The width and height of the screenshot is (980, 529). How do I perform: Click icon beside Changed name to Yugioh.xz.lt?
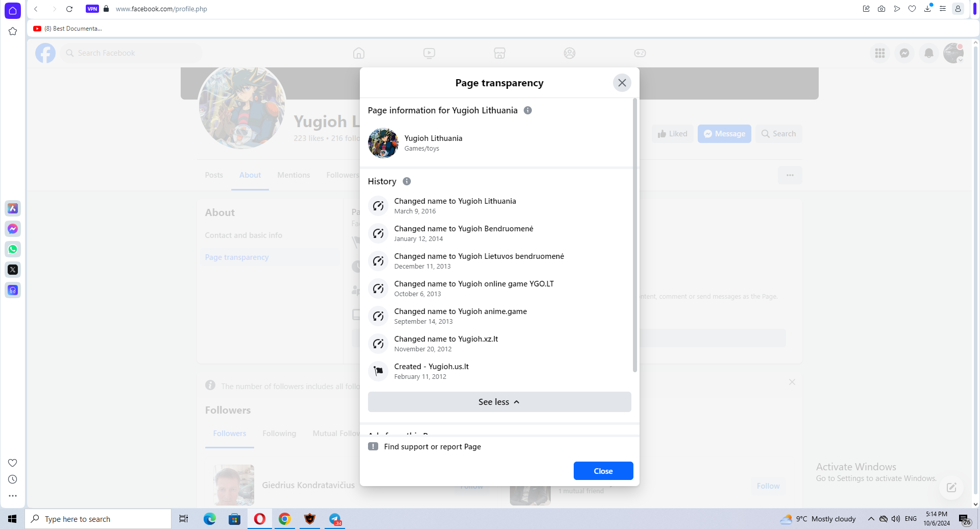pyautogui.click(x=378, y=344)
